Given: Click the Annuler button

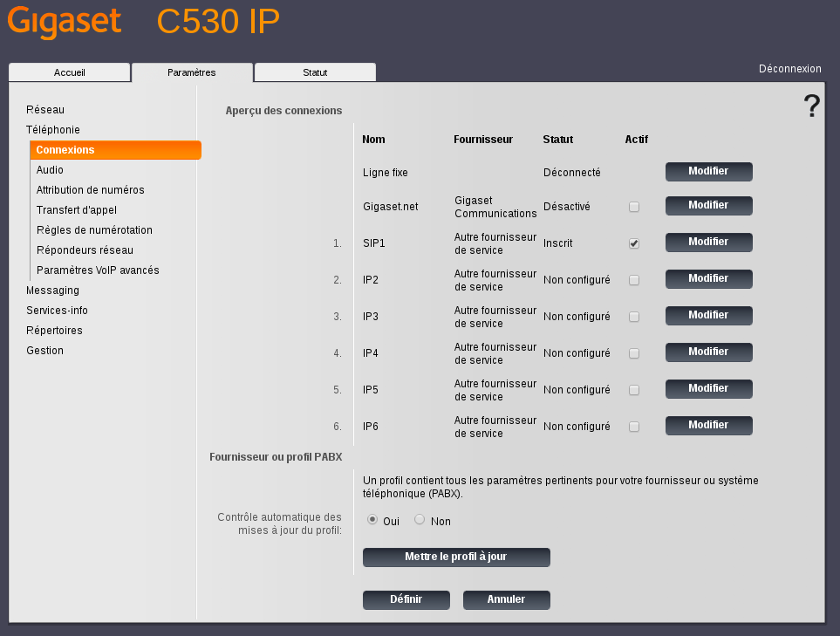Looking at the screenshot, I should pyautogui.click(x=506, y=600).
